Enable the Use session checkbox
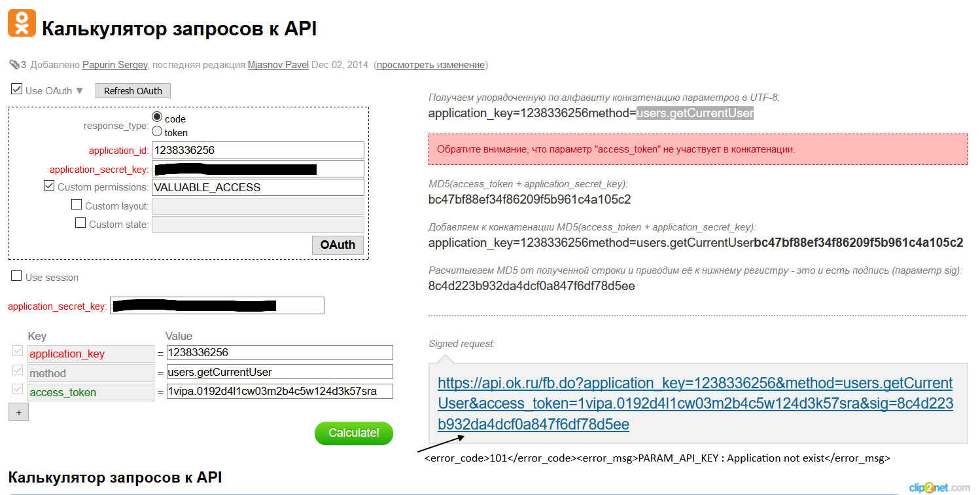This screenshot has width=980, height=495. tap(17, 276)
